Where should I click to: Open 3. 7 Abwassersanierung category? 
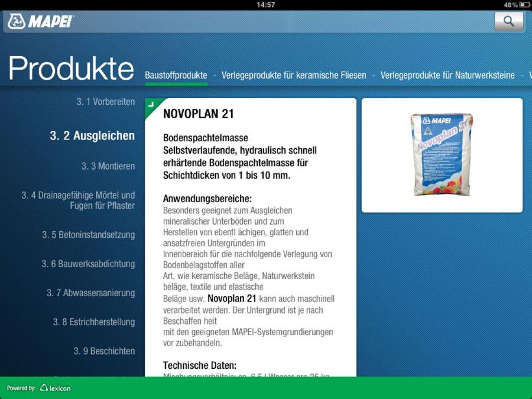[91, 293]
